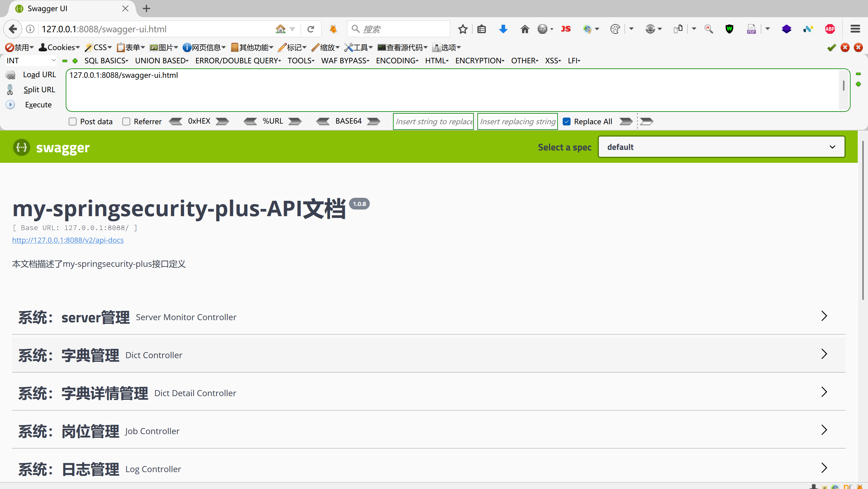This screenshot has height=489, width=868.
Task: Enable the Post data checkbox
Action: [x=72, y=122]
